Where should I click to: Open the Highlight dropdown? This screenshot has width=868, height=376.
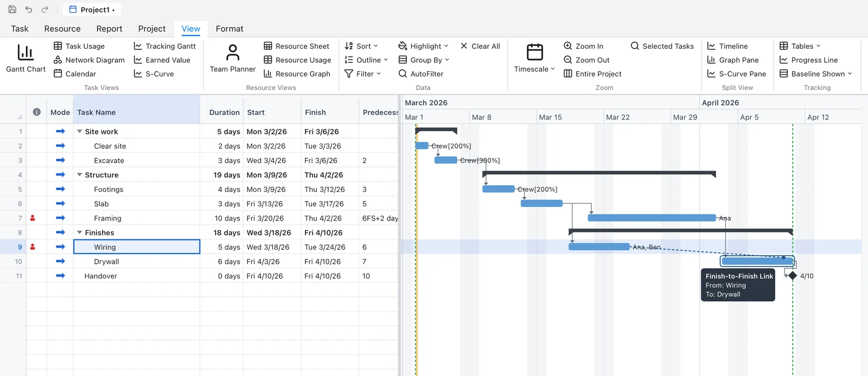point(423,46)
